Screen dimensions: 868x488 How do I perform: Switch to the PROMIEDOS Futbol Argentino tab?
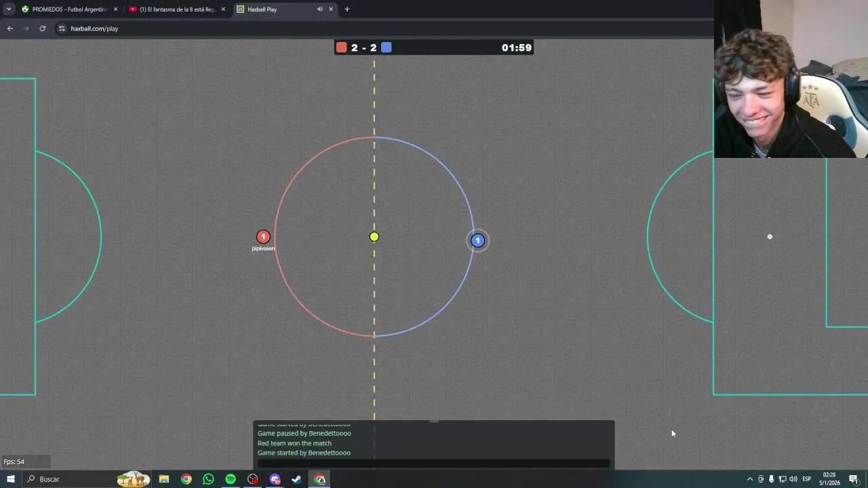pos(70,9)
